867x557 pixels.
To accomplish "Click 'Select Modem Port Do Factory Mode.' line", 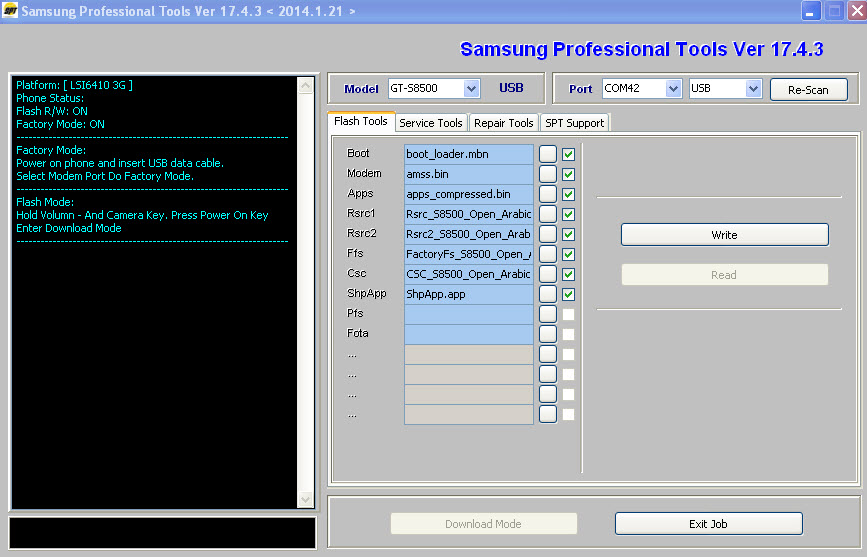I will click(105, 176).
